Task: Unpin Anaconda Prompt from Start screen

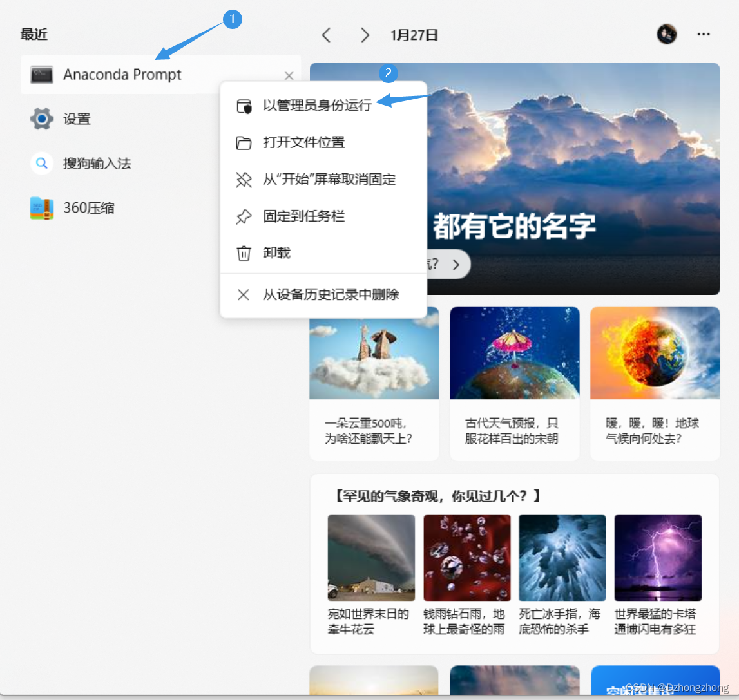Action: (316, 180)
